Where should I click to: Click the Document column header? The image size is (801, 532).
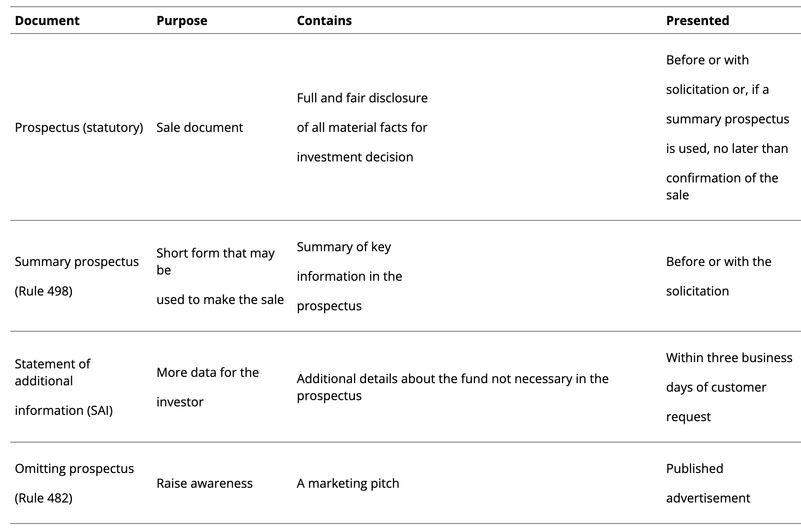[47, 21]
